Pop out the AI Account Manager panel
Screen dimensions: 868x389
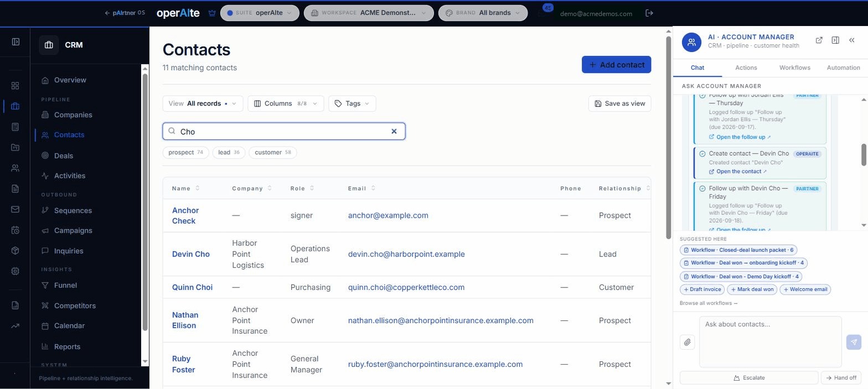click(819, 40)
